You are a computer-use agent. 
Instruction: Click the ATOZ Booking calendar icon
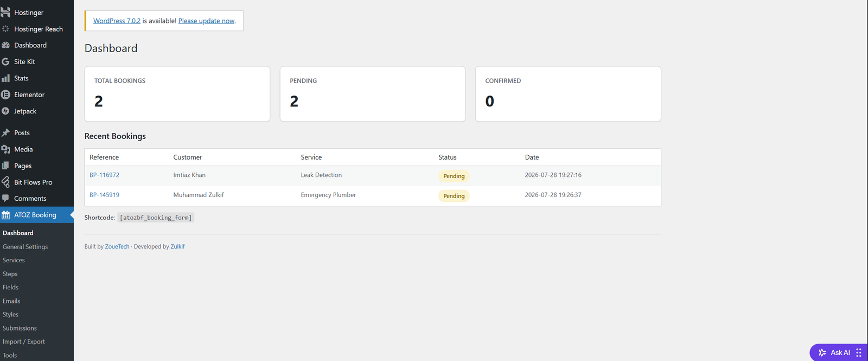coord(5,215)
